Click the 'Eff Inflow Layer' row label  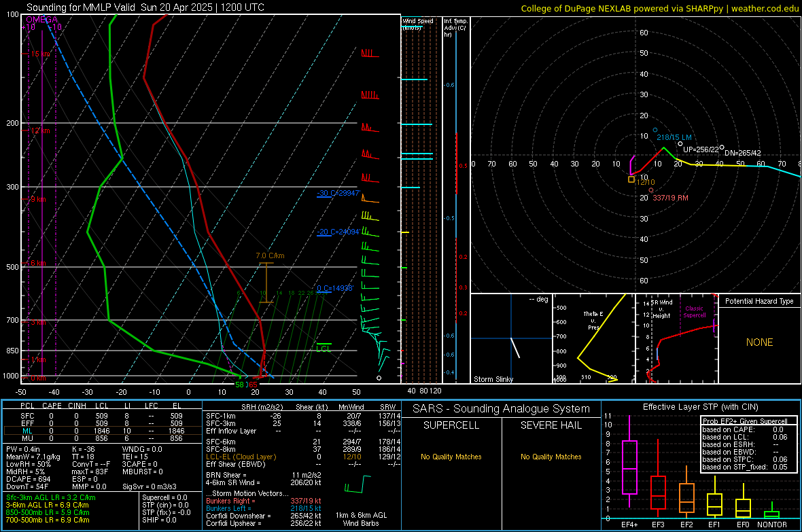[x=230, y=431]
